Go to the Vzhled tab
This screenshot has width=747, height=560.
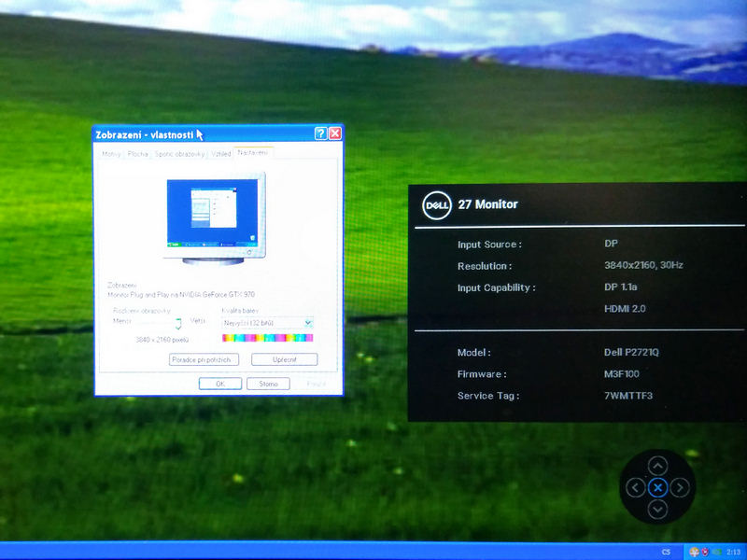221,154
